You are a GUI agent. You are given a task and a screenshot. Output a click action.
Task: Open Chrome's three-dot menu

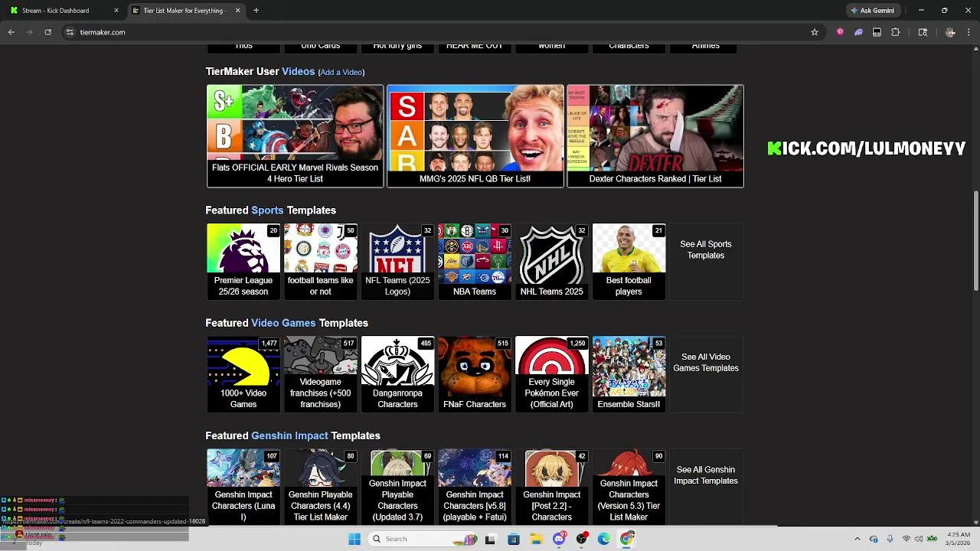[968, 32]
